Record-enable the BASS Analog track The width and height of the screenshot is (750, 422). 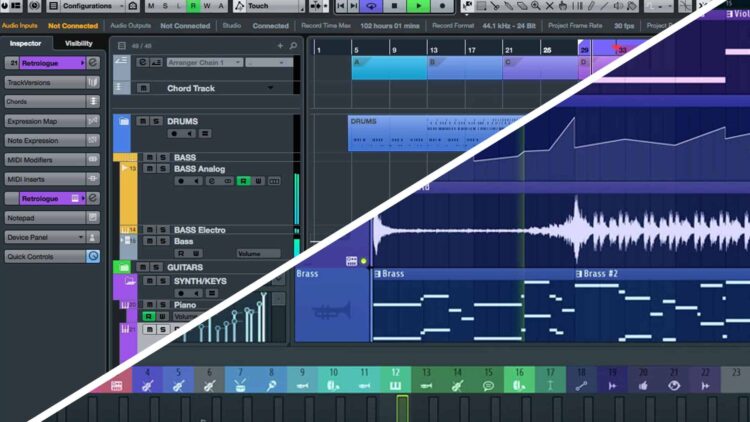point(181,181)
